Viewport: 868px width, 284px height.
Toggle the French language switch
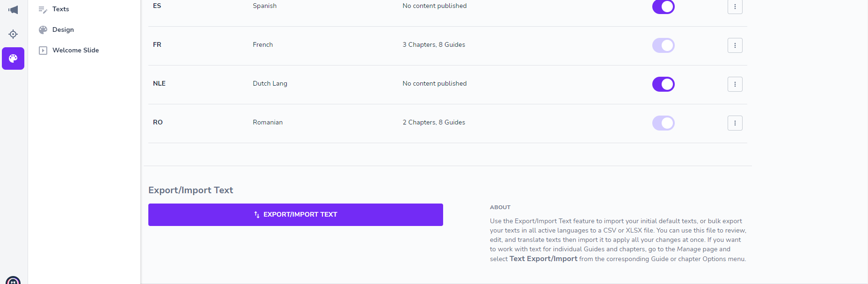(x=663, y=45)
